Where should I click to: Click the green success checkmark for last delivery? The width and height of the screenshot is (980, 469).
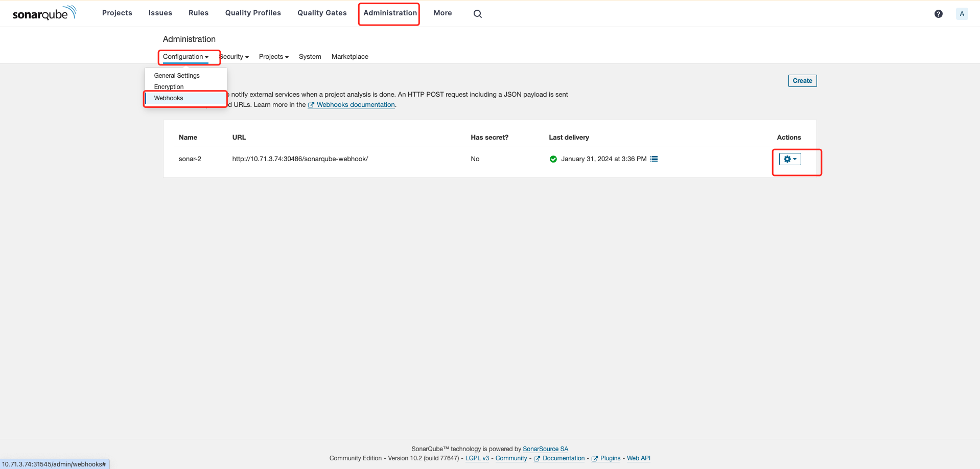pyautogui.click(x=553, y=159)
